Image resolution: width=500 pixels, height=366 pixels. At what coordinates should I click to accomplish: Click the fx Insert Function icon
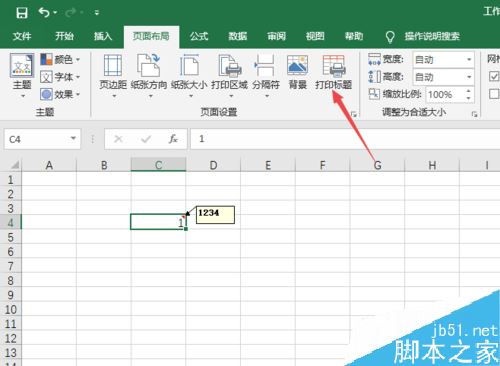[173, 139]
